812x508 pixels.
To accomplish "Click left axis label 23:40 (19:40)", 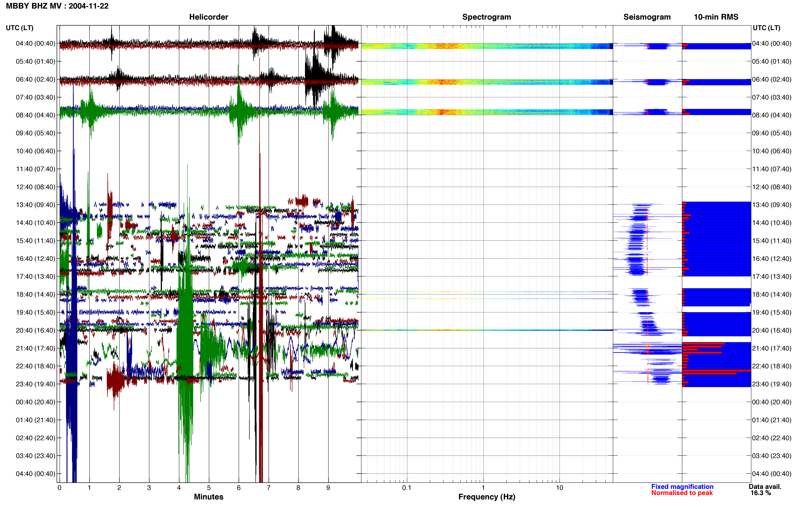I will [36, 384].
